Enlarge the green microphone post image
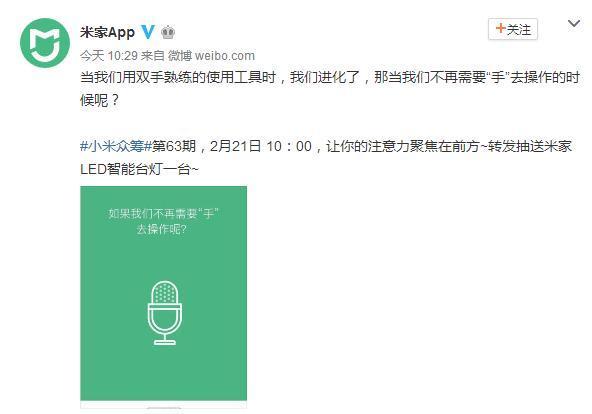The height and width of the screenshot is (414, 592). pos(163,293)
